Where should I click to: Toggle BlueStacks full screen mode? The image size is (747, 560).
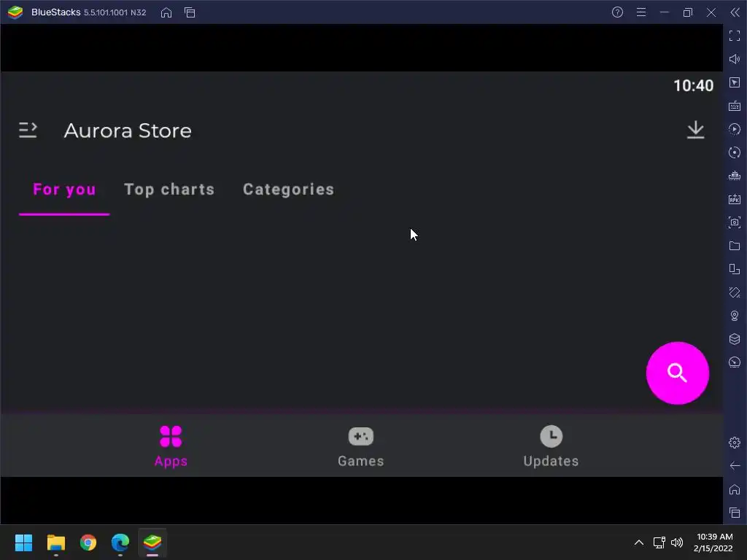point(735,36)
